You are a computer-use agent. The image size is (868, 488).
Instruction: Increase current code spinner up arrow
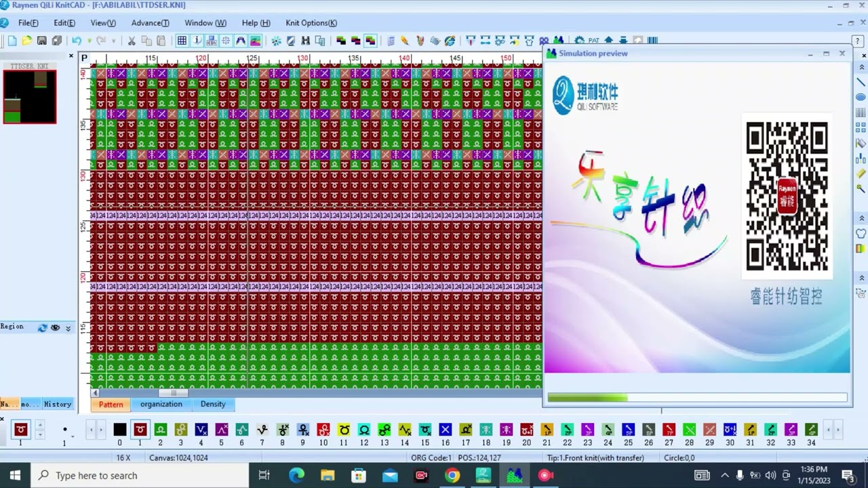pyautogui.click(x=40, y=426)
